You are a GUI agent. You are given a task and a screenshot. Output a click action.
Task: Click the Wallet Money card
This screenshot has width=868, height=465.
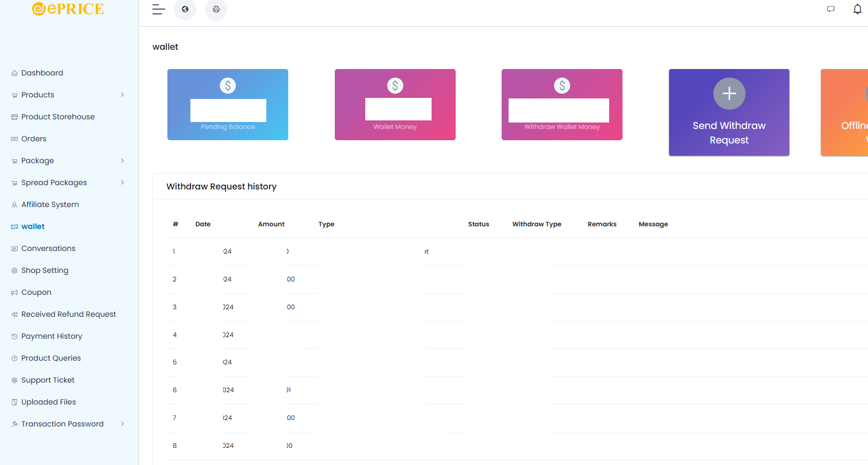tap(395, 104)
